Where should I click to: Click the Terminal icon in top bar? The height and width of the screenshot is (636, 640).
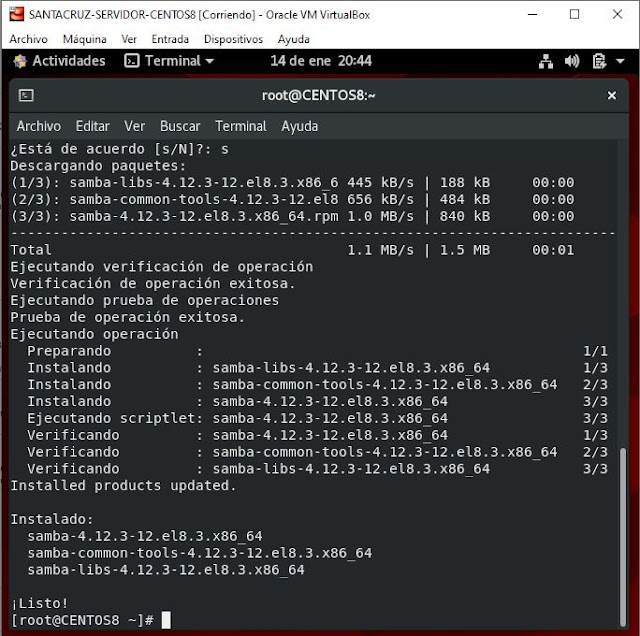(131, 61)
